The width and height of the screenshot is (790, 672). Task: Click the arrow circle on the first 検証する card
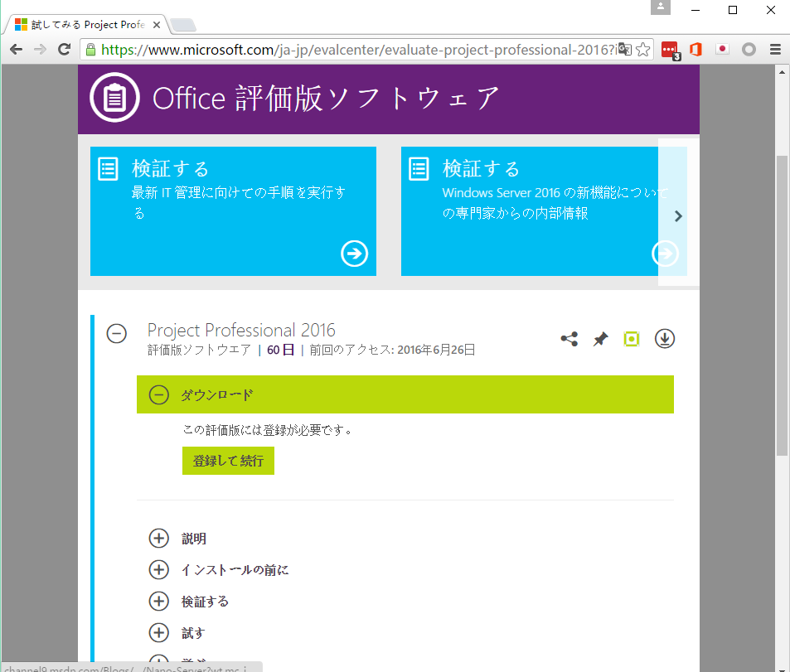tap(354, 254)
